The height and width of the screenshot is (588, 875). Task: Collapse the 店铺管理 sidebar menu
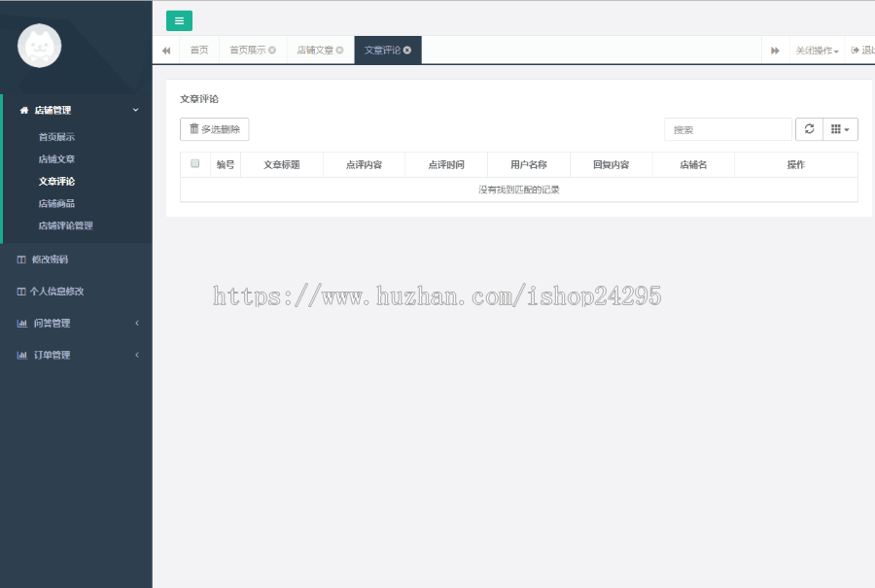pos(137,110)
